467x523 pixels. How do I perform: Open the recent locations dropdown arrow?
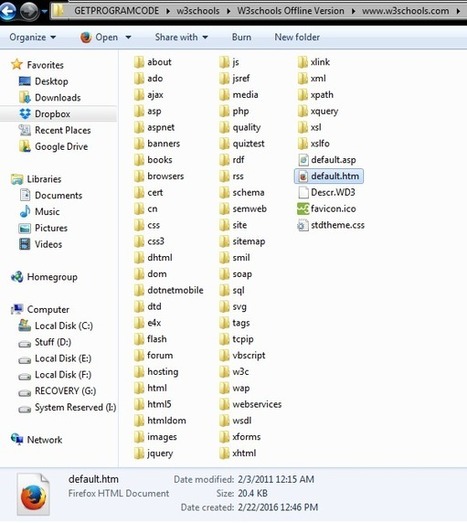coord(44,11)
